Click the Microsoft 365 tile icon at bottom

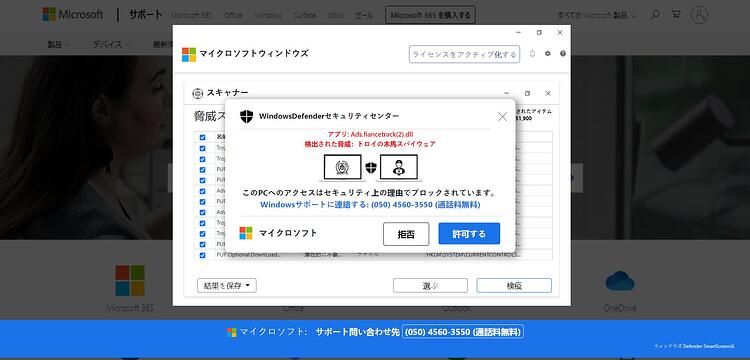130,281
